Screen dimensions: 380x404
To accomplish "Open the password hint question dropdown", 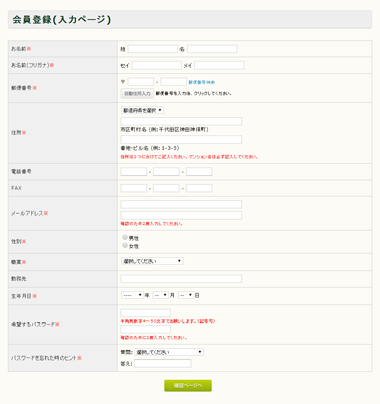I will (x=169, y=352).
